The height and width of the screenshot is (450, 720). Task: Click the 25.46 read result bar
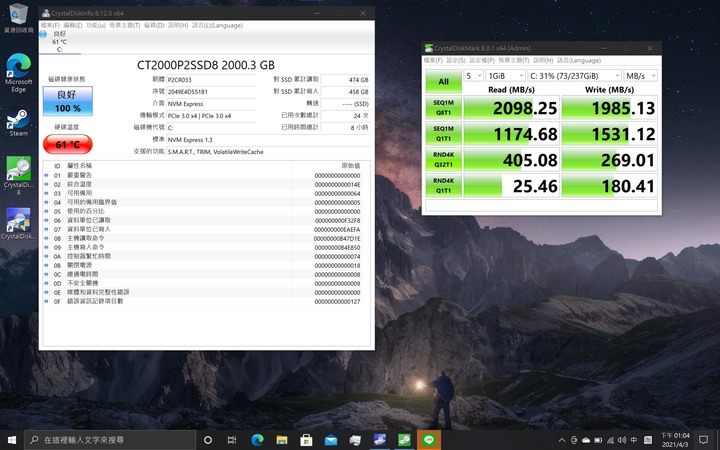pyautogui.click(x=512, y=186)
